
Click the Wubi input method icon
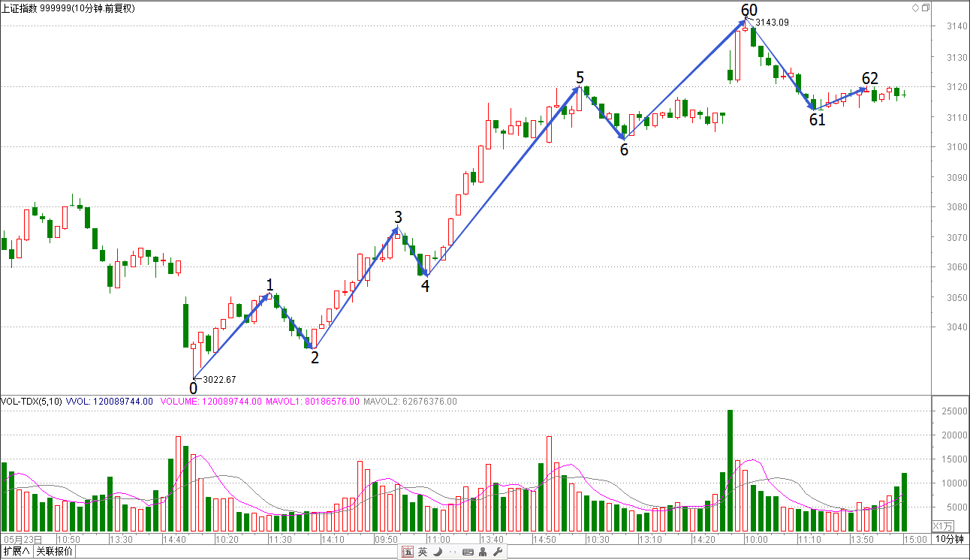[408, 552]
